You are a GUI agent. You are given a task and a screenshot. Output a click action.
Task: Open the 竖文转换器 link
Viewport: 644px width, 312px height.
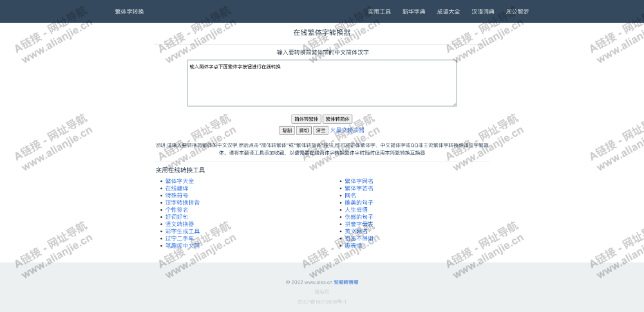pyautogui.click(x=179, y=225)
